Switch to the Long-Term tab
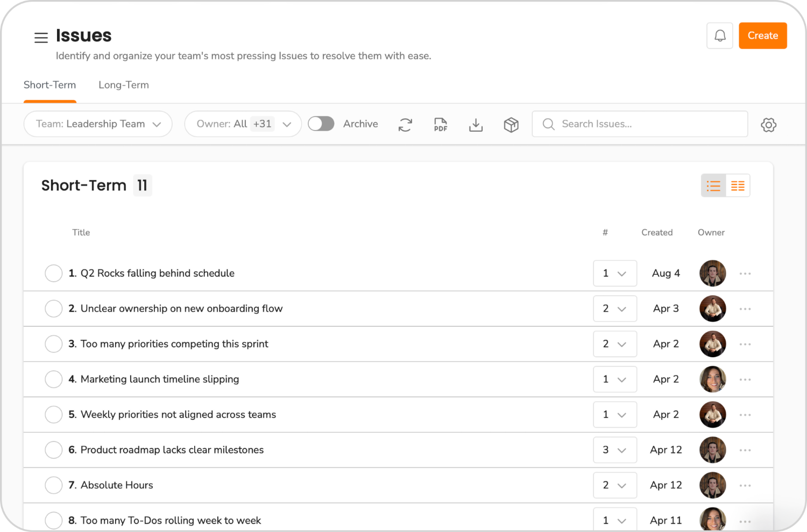Viewport: 807px width, 532px height. 123,84
